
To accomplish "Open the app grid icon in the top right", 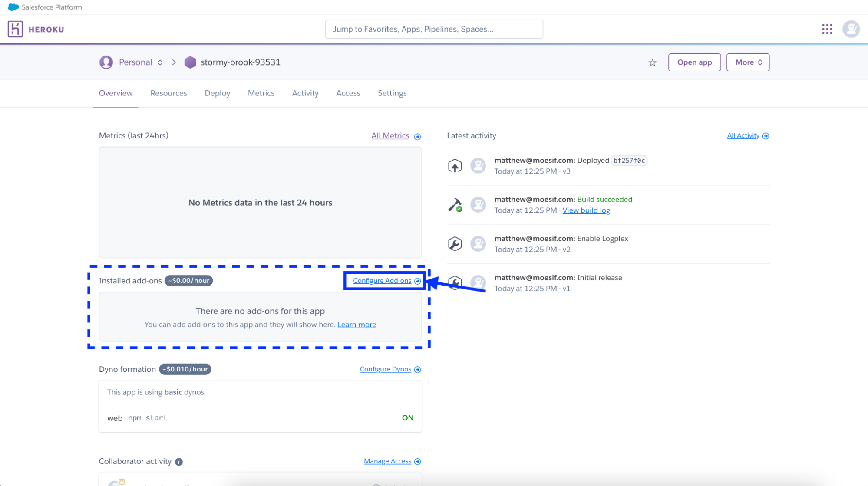I will [827, 29].
